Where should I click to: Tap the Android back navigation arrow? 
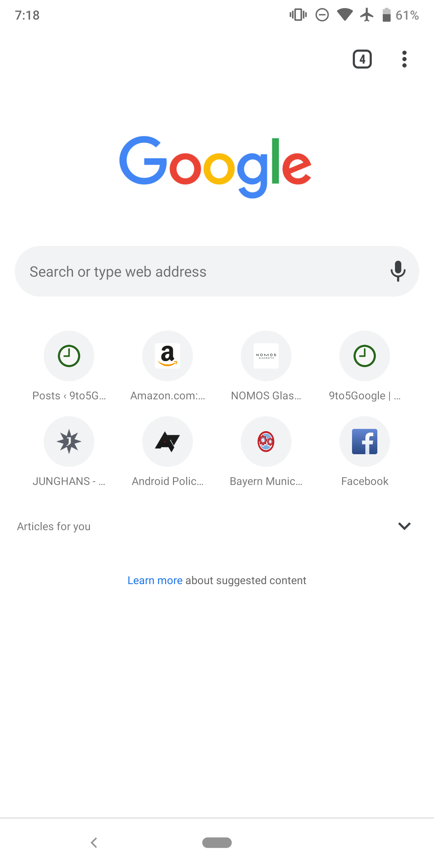pyautogui.click(x=94, y=843)
